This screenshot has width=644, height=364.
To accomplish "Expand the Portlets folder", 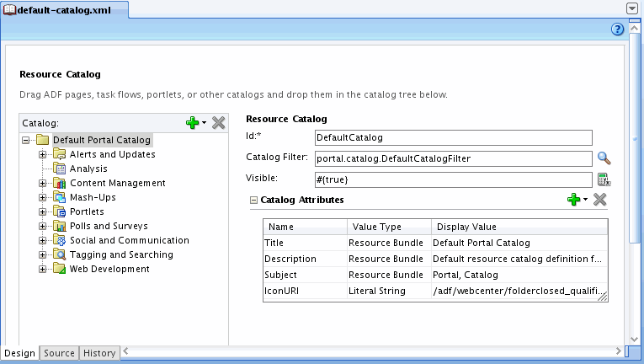I will click(x=42, y=212).
